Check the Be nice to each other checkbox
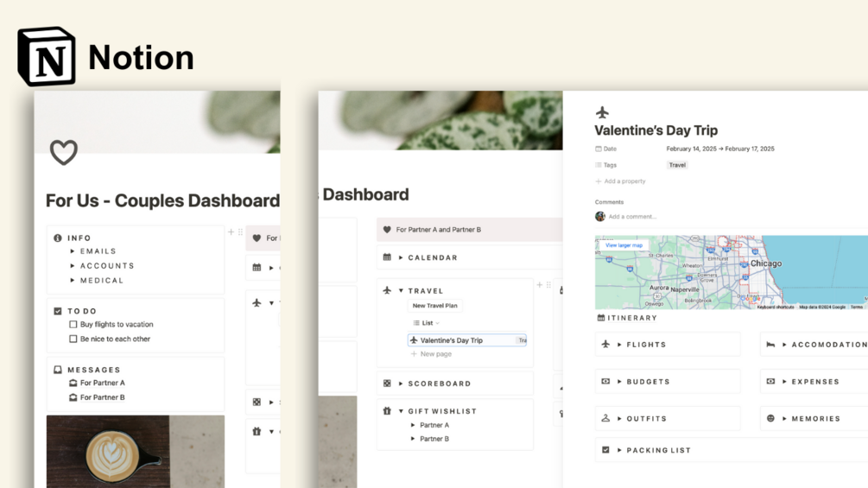The width and height of the screenshot is (868, 488). click(x=73, y=339)
